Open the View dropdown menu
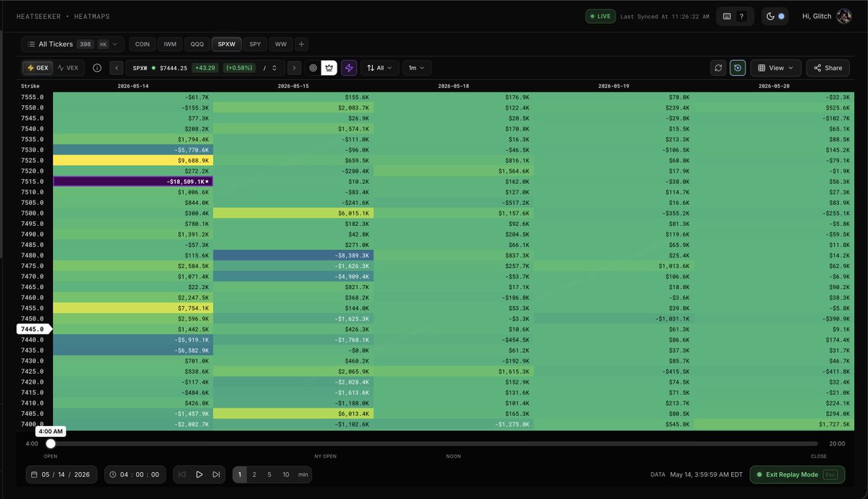Viewport: 868px width, 499px height. 775,68
